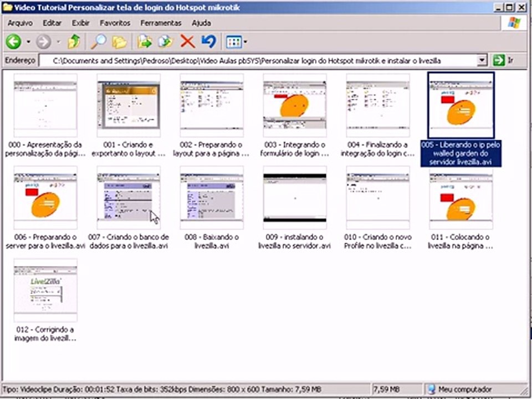Click status bar '7,59 MB' size panel
Viewport: 532px width, 399px height.
[397, 389]
